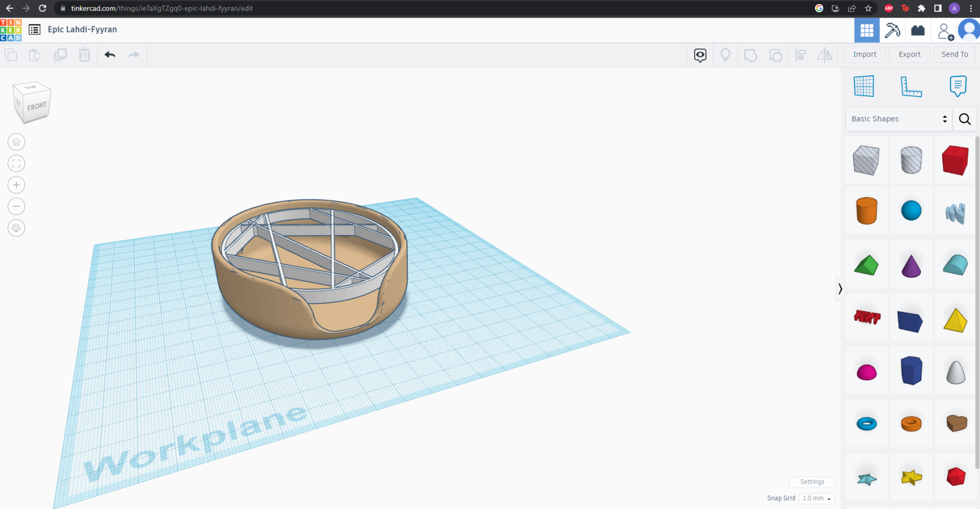Zoom out with minus button
980x509 pixels.
(16, 206)
